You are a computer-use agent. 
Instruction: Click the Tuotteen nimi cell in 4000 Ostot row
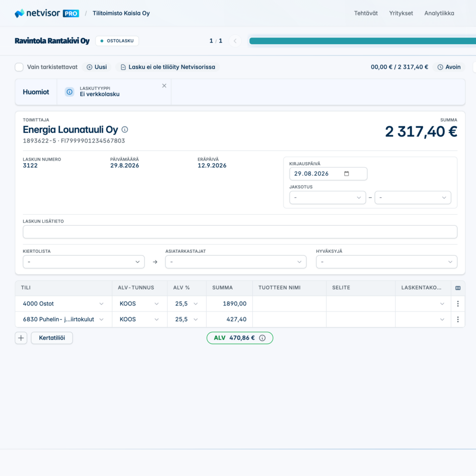[x=290, y=303]
